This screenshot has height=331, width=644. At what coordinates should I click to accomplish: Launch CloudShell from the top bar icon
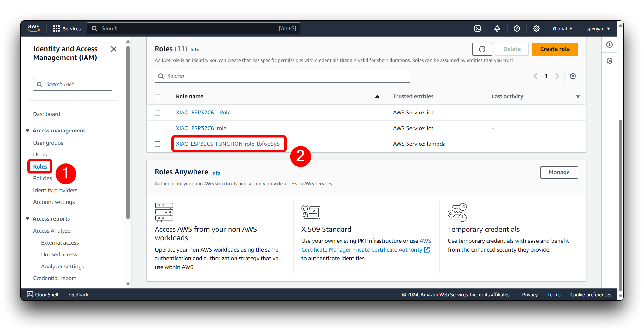point(478,28)
